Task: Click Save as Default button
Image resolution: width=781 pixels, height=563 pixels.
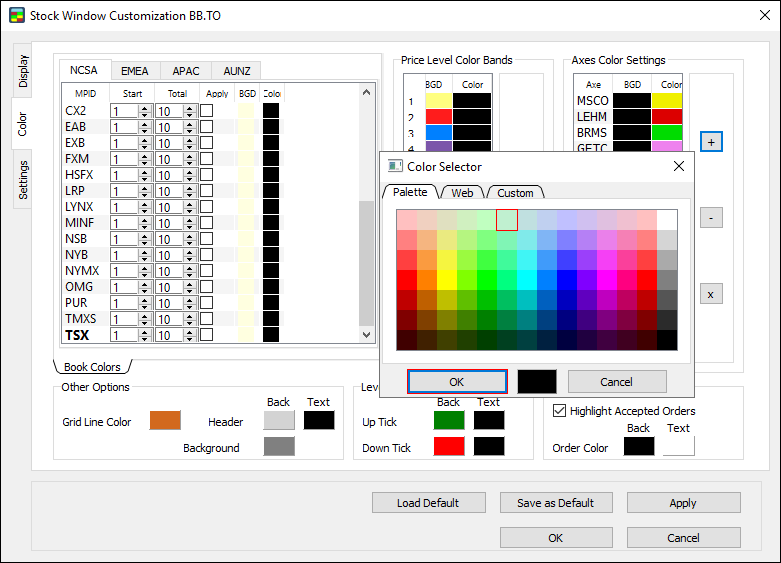Action: [x=555, y=503]
